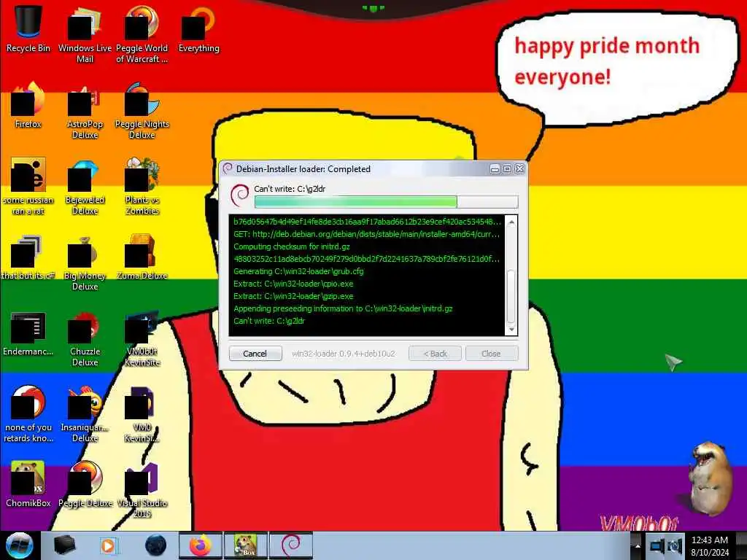Open the network tray icon
The width and height of the screenshot is (747, 560).
point(657,545)
